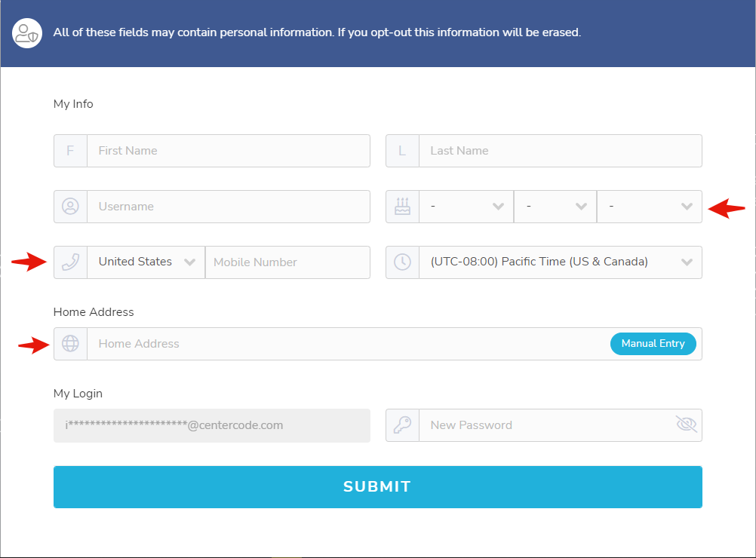This screenshot has height=558, width=756.
Task: Click the globe icon beside Home Address
Action: tap(70, 344)
